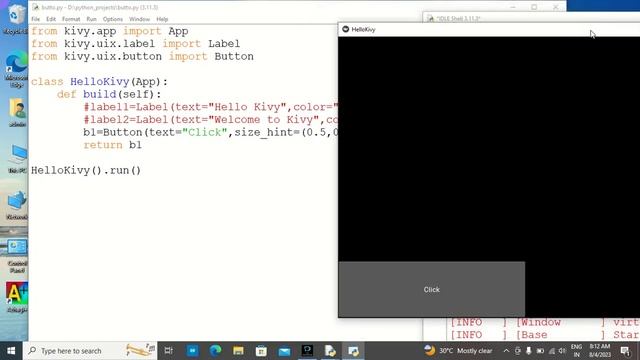Select the admin user folder desktop icon

click(x=17, y=112)
